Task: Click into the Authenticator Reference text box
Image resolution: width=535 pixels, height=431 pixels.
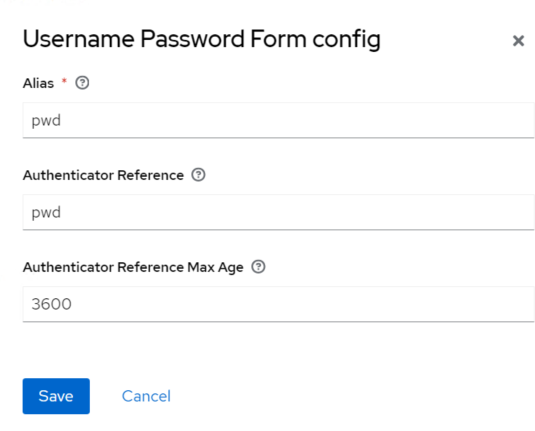Action: coord(278,212)
